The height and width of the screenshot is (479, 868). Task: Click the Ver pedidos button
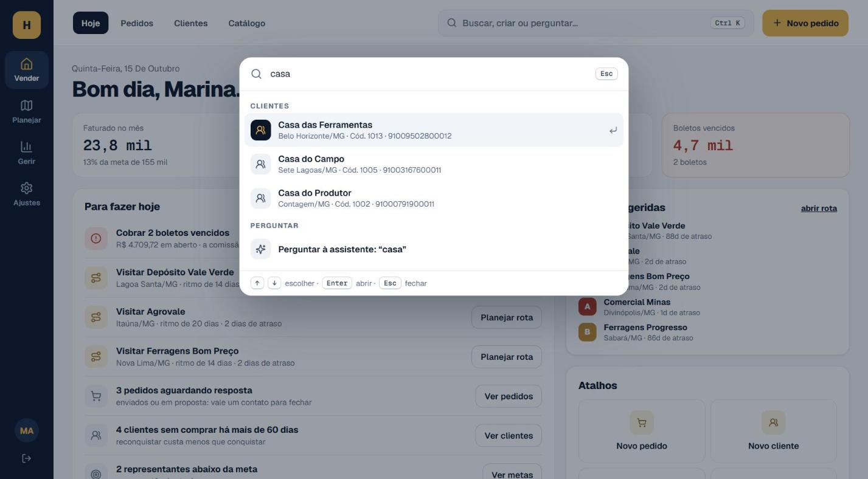coord(509,396)
